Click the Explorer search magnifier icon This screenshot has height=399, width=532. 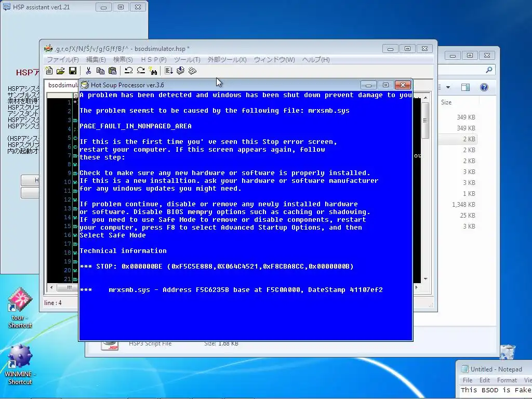pos(489,70)
